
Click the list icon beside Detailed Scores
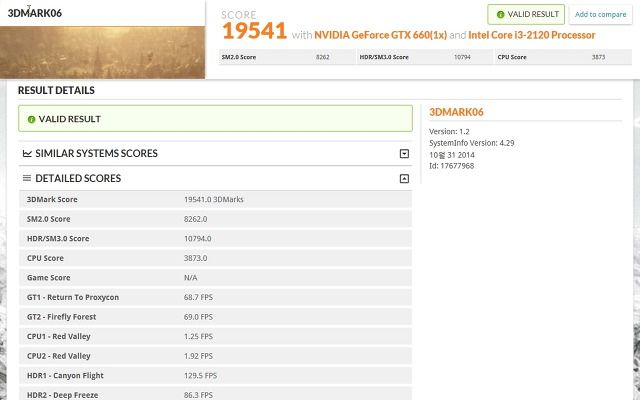tap(27, 178)
